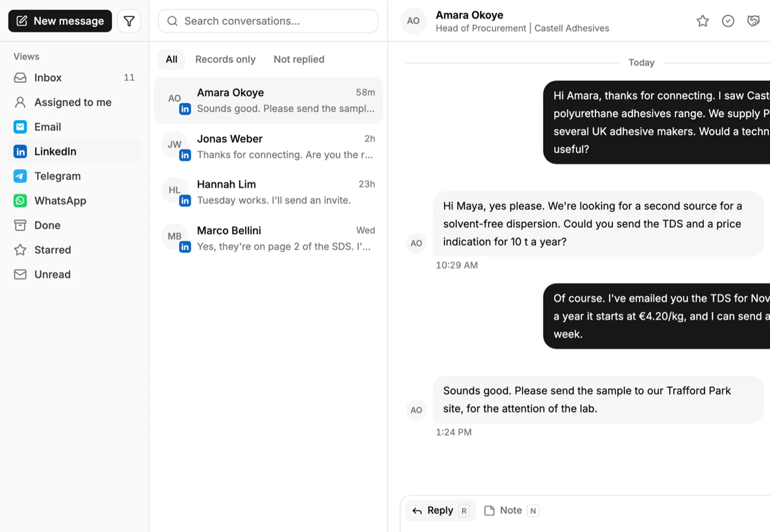Click the 'Hi Amara, thanks for connecting' message
This screenshot has height=532, width=770.
point(657,122)
